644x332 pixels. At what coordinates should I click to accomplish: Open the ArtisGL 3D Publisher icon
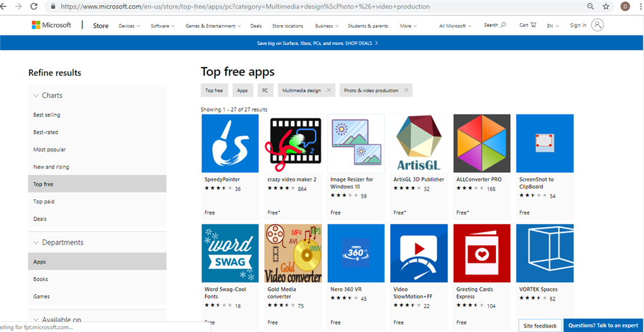[419, 143]
